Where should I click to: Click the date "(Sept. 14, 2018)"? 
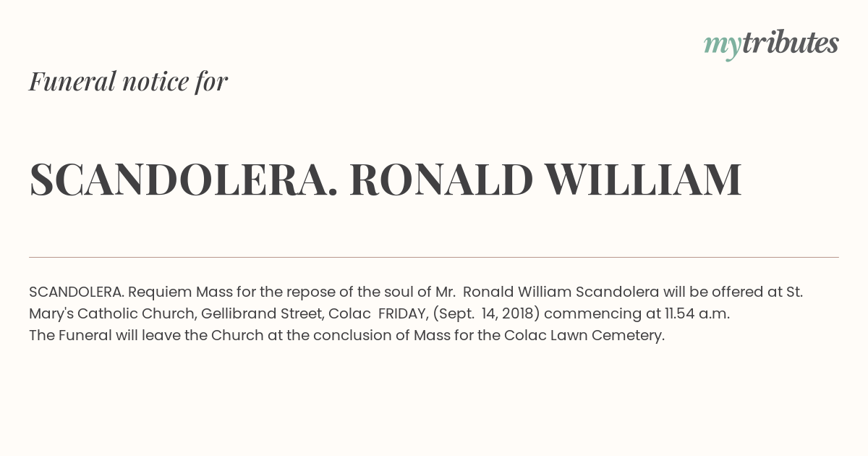click(x=486, y=313)
